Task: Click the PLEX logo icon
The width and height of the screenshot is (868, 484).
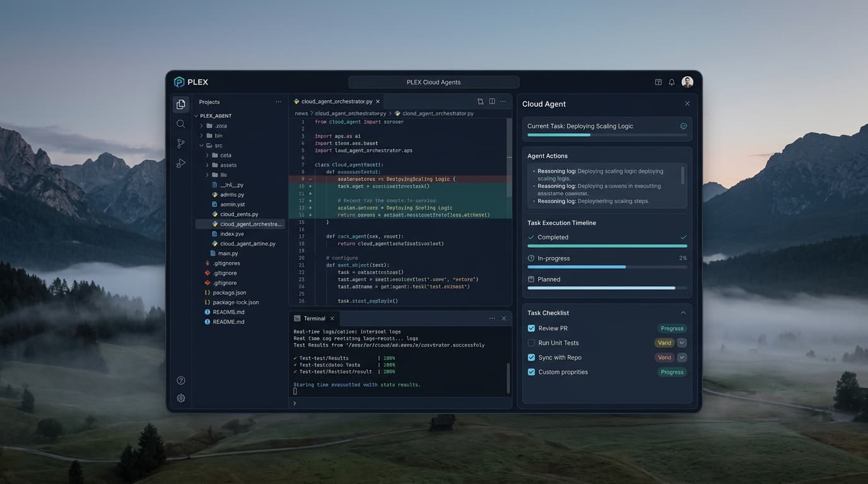Action: tap(179, 82)
